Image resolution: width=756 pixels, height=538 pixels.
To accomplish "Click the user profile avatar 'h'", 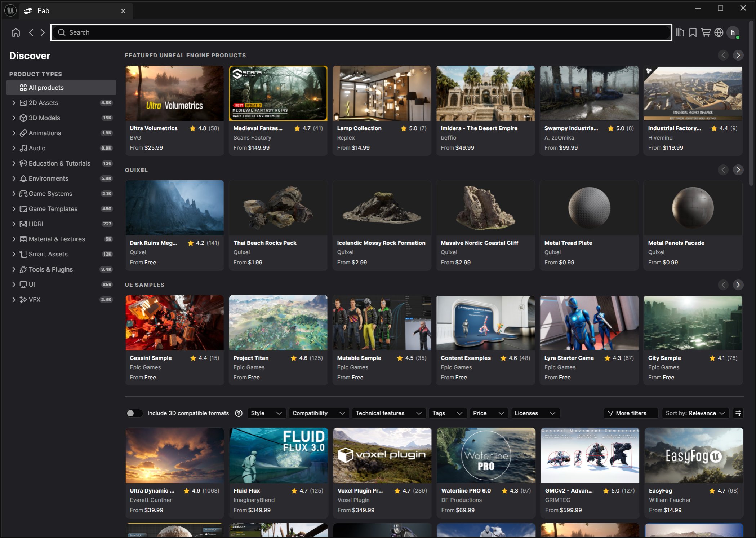I will [x=733, y=32].
